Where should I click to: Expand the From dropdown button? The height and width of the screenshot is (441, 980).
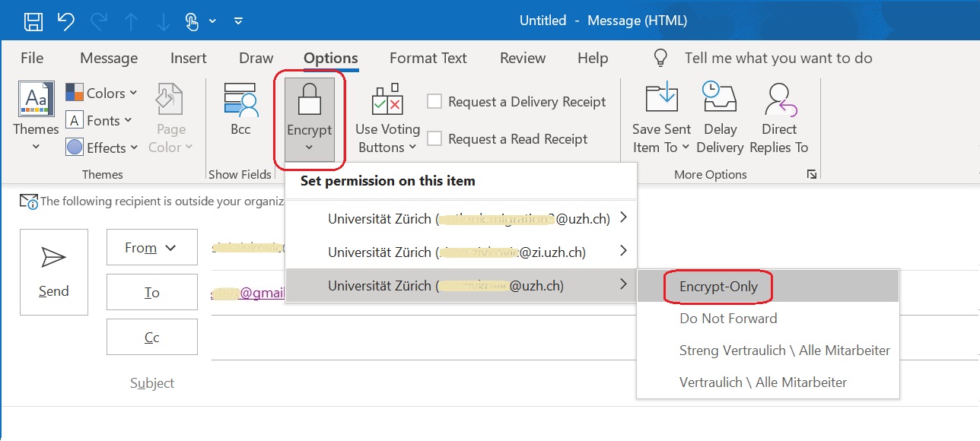(x=151, y=248)
